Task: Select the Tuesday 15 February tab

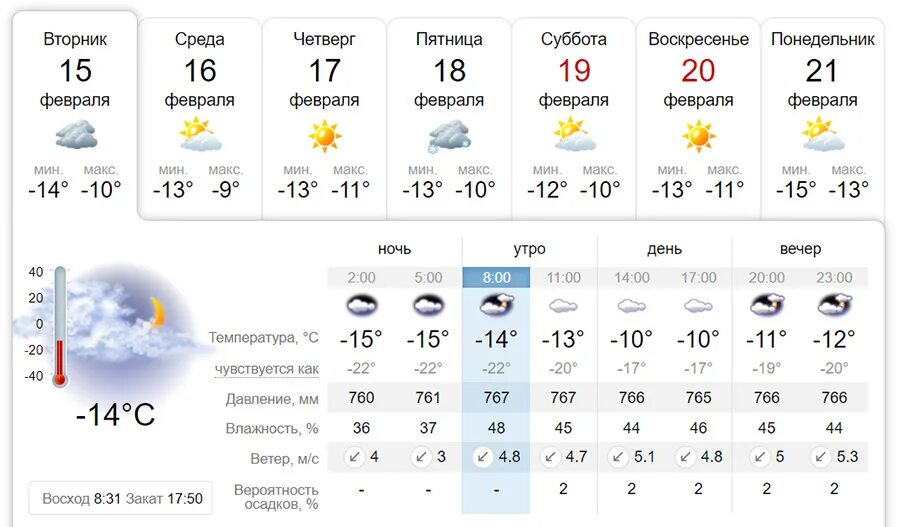Action: click(x=75, y=115)
